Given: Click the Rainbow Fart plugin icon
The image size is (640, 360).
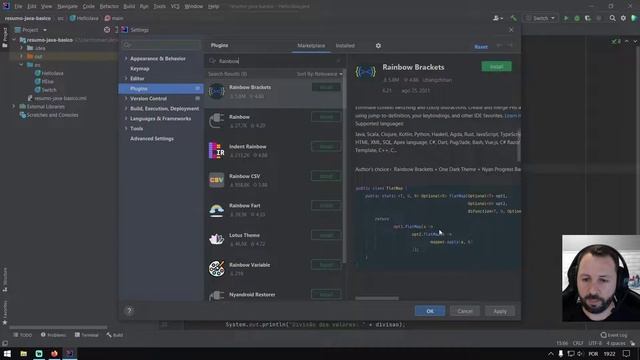Looking at the screenshot, I should (216, 210).
